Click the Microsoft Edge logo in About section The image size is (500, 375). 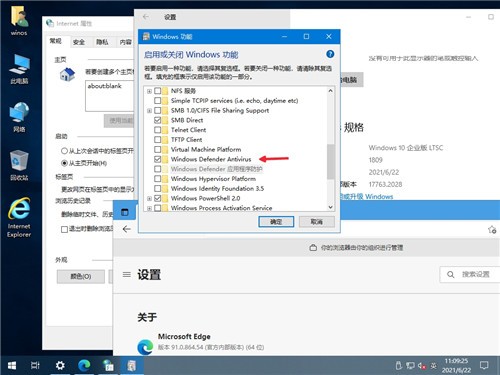[x=145, y=347]
